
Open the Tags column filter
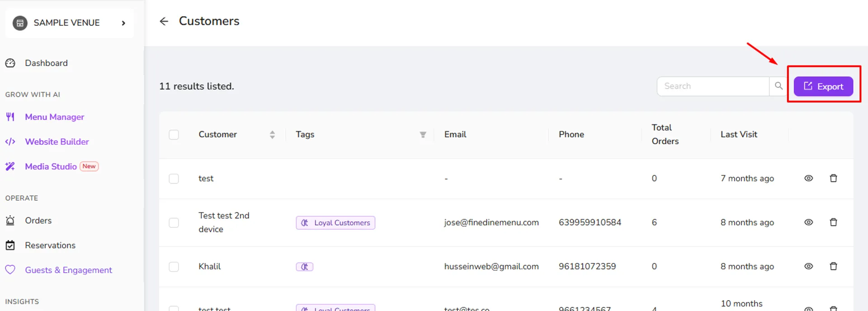point(423,135)
